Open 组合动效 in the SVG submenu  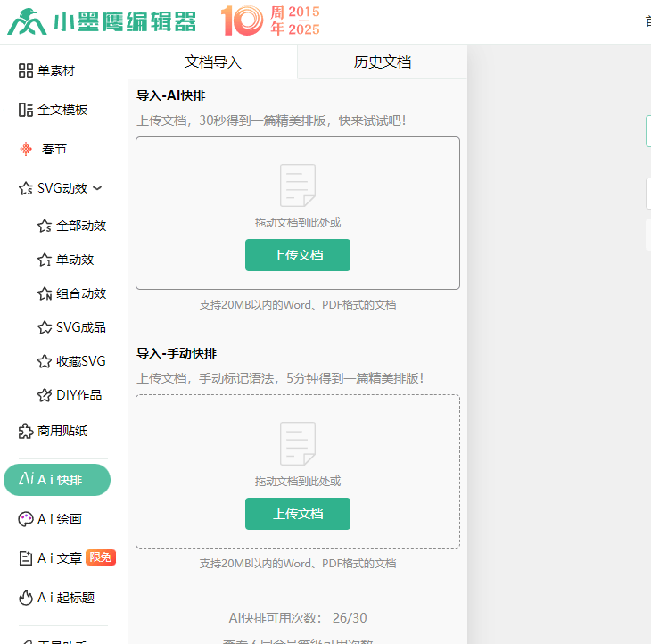coord(80,293)
